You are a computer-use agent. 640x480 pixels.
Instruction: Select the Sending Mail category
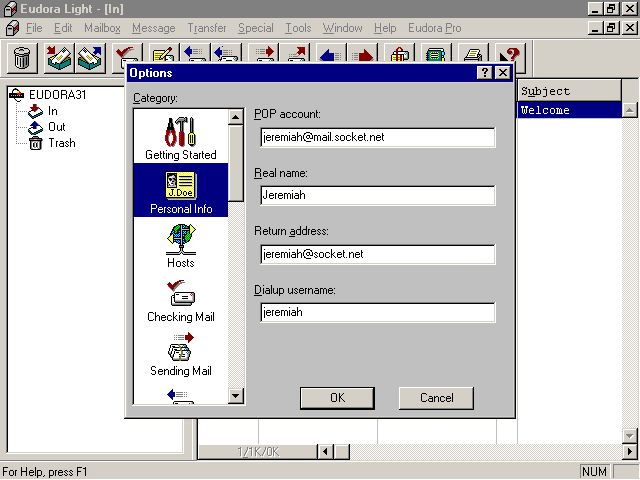tap(181, 354)
